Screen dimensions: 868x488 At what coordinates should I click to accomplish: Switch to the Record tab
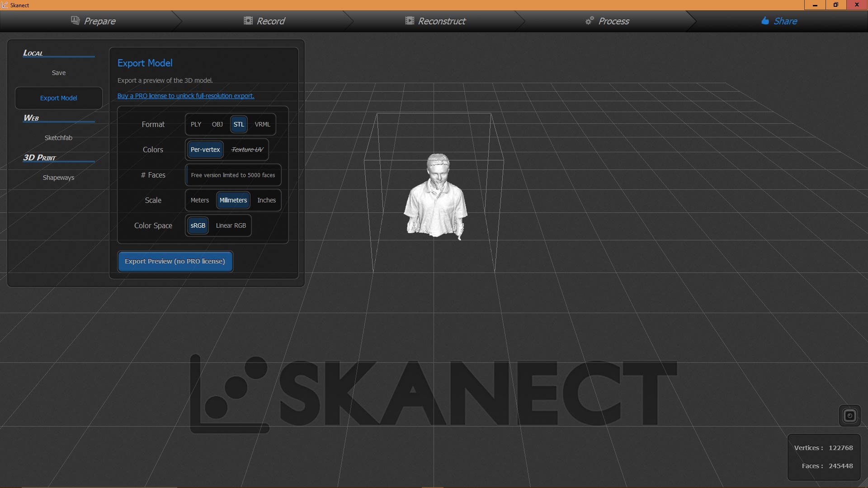click(264, 21)
